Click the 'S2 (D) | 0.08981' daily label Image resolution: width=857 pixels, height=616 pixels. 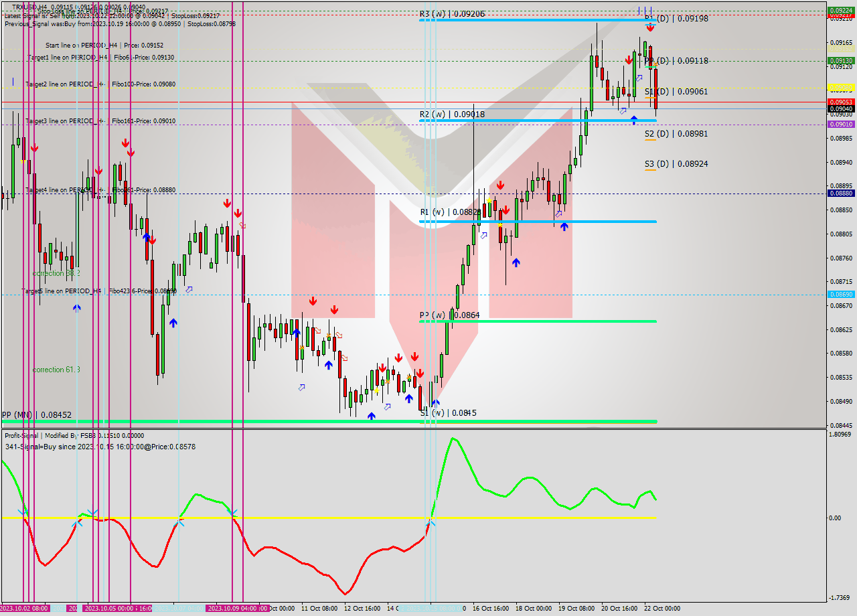pos(676,134)
